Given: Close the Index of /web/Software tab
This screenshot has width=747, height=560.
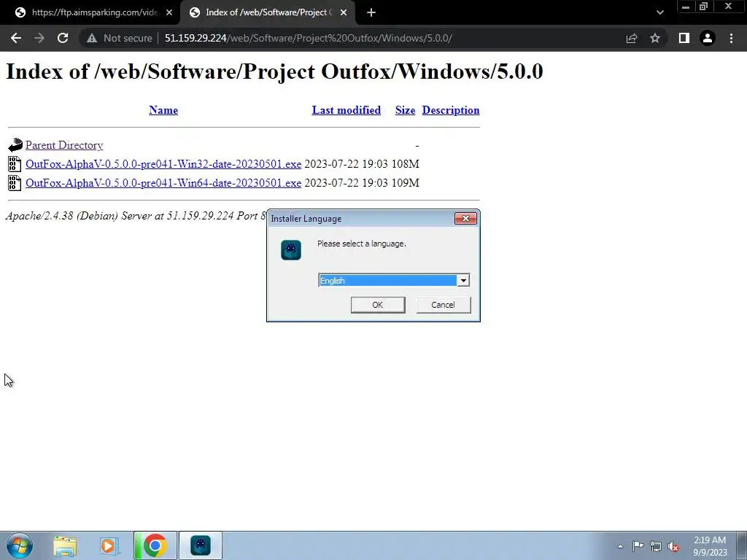Looking at the screenshot, I should pos(344,12).
